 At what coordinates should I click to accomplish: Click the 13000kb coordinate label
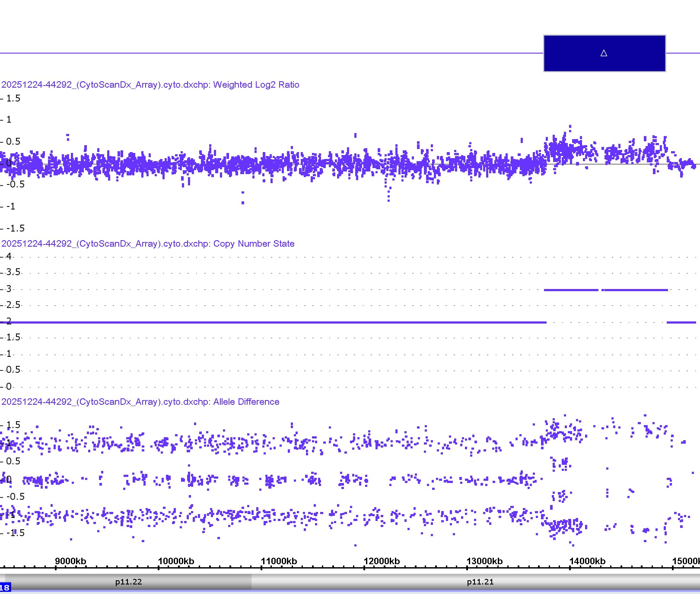[484, 561]
